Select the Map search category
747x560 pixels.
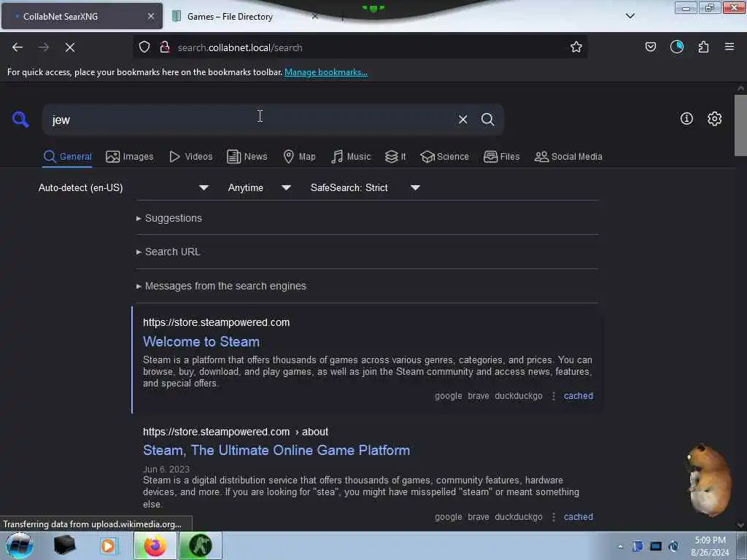(299, 157)
